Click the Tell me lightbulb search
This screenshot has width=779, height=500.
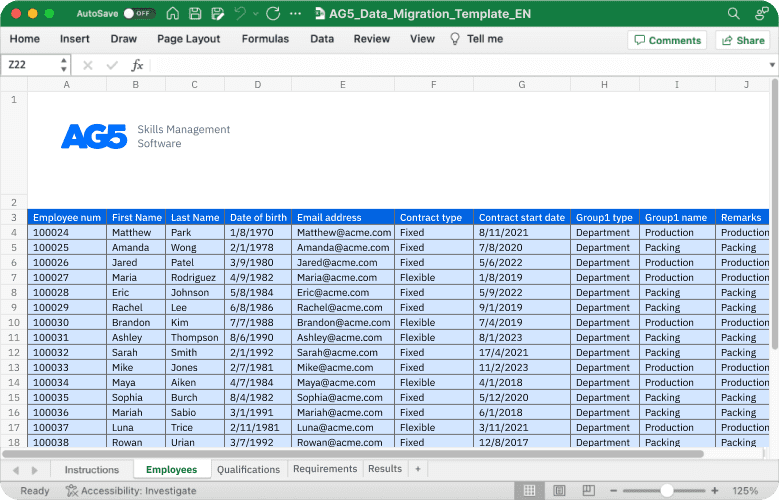pyautogui.click(x=476, y=39)
